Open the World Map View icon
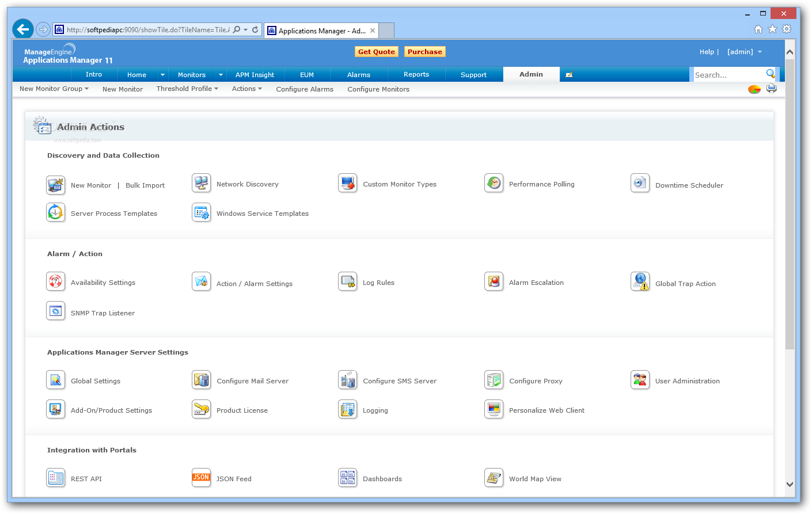812x514 pixels. pyautogui.click(x=494, y=478)
